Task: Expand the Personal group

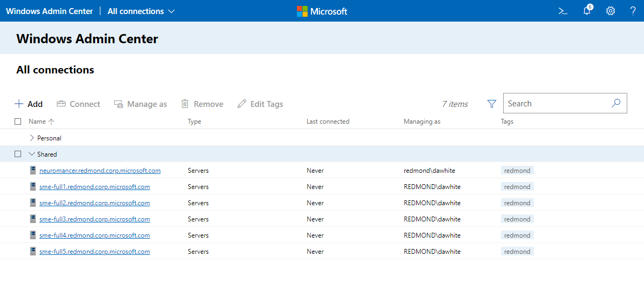Action: pos(32,138)
